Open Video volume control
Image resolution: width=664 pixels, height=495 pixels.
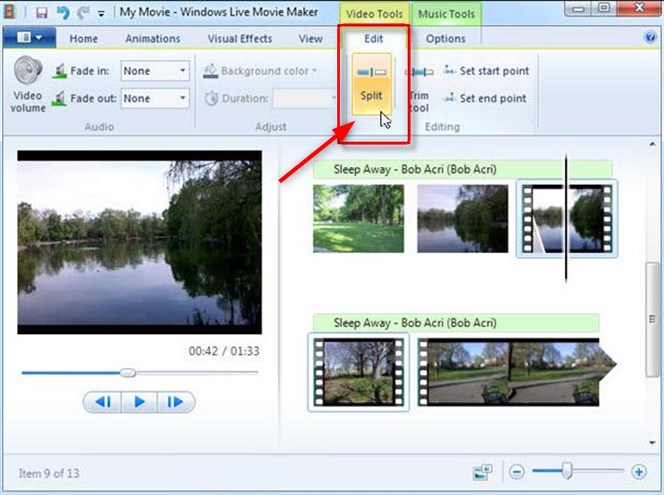[x=28, y=85]
